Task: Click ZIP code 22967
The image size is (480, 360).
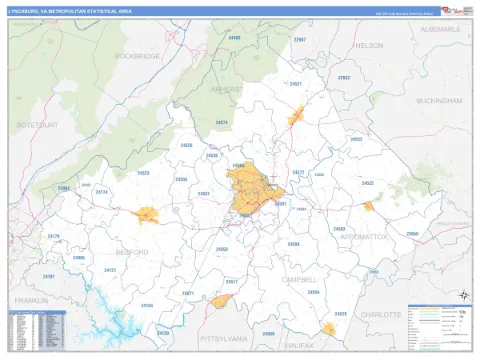Action: (300, 40)
